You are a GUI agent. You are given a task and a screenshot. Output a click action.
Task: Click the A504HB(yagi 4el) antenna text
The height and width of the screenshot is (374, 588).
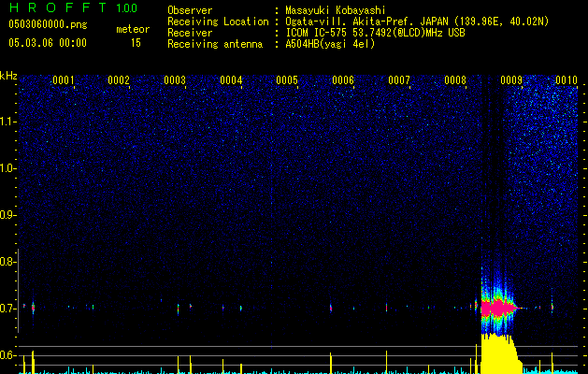330,44
